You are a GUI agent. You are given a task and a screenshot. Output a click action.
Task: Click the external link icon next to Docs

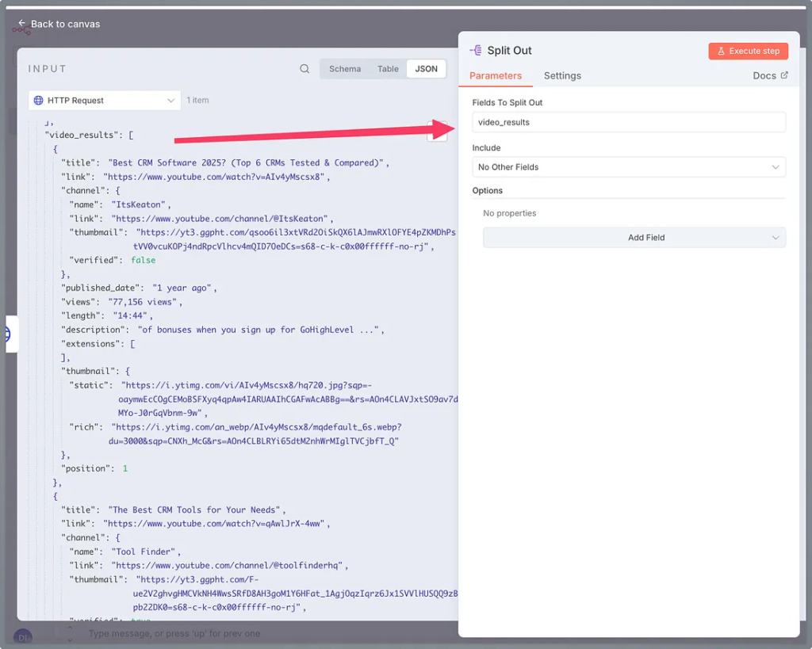[x=784, y=75]
